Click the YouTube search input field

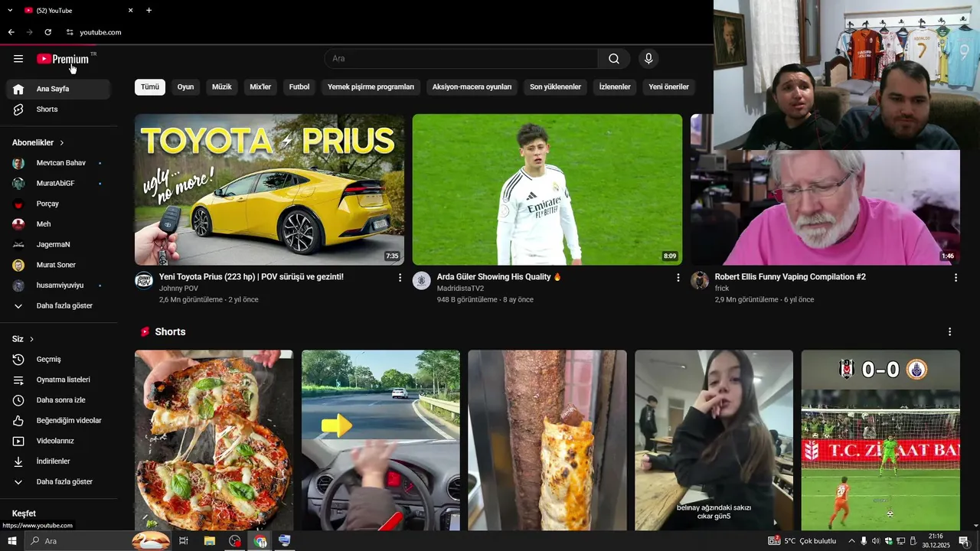click(461, 59)
